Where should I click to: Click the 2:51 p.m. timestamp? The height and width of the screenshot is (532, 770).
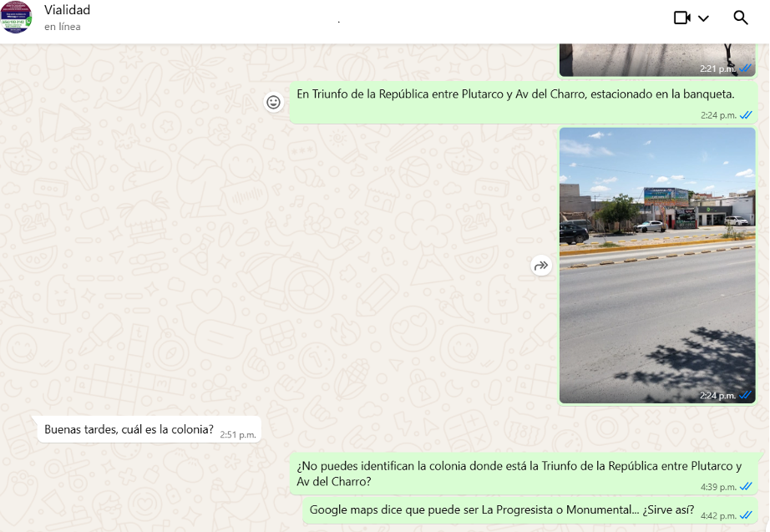[x=238, y=435]
